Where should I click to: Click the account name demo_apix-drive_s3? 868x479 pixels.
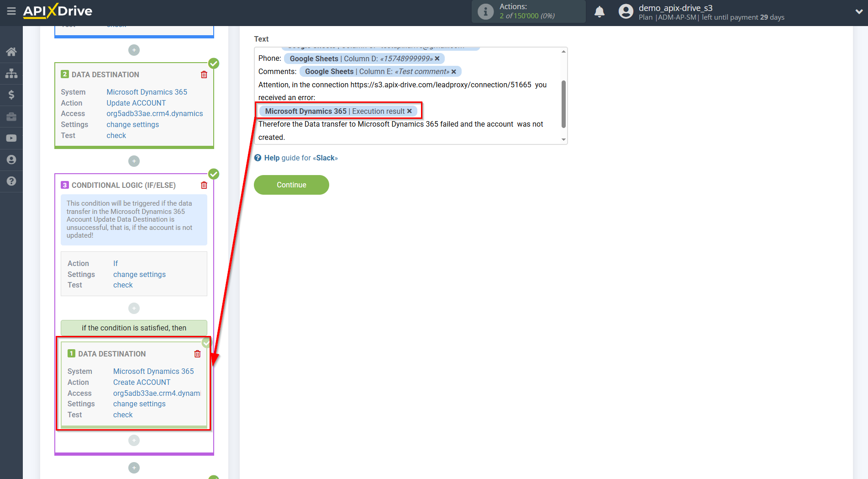tap(675, 8)
